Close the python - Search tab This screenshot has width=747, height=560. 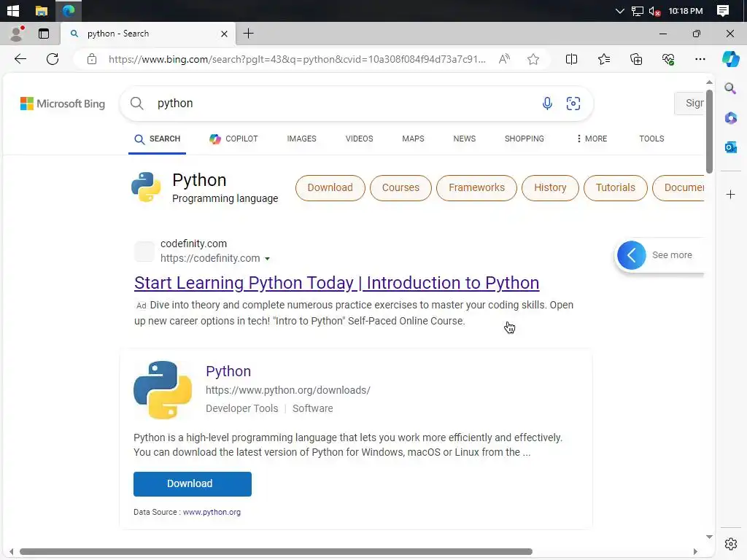pos(224,34)
